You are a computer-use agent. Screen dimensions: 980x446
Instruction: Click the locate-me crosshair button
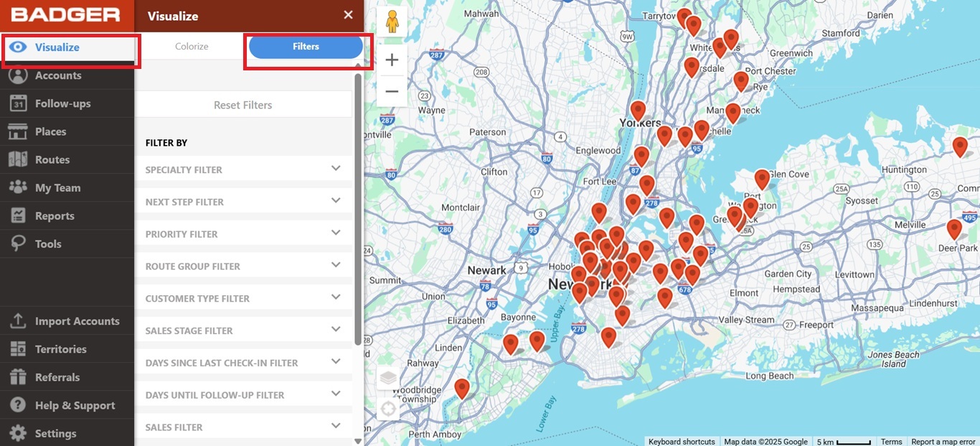388,409
